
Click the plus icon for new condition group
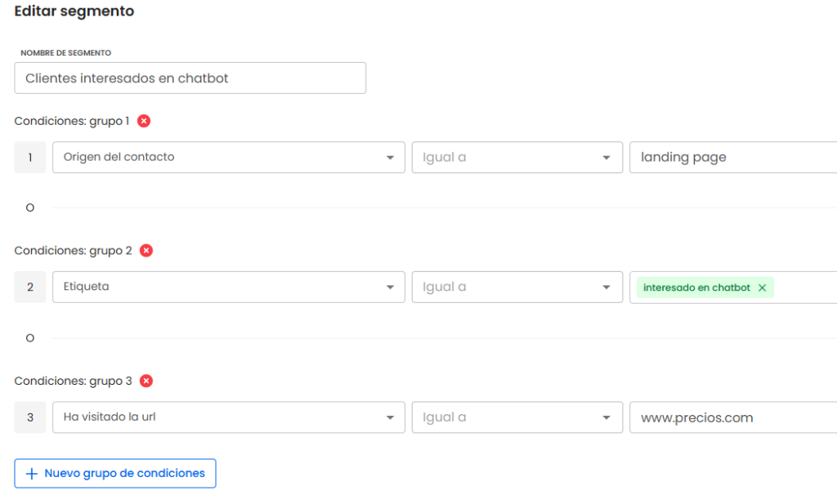coord(32,474)
